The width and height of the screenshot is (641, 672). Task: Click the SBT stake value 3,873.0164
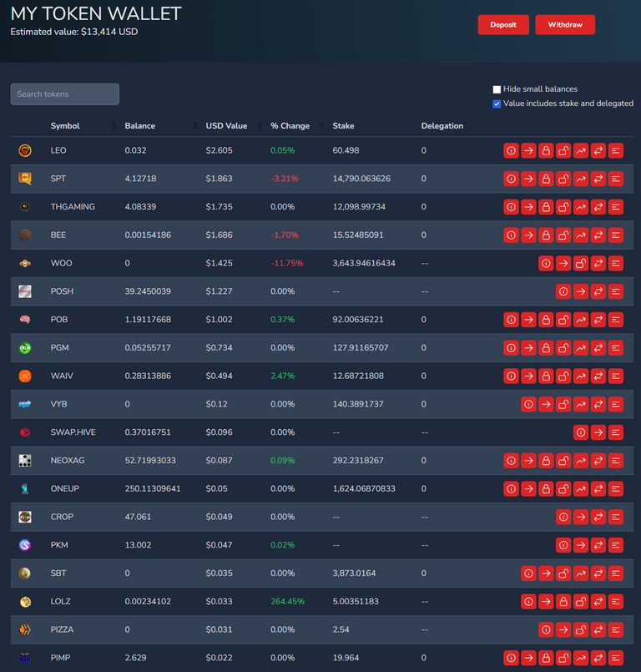pyautogui.click(x=354, y=573)
